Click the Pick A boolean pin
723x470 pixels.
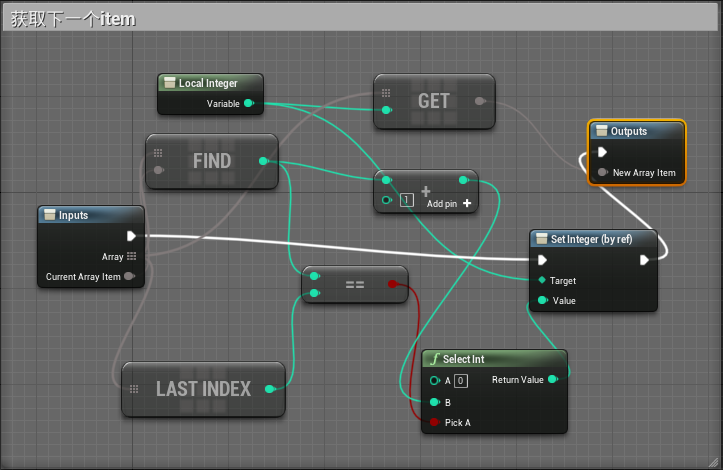click(434, 423)
